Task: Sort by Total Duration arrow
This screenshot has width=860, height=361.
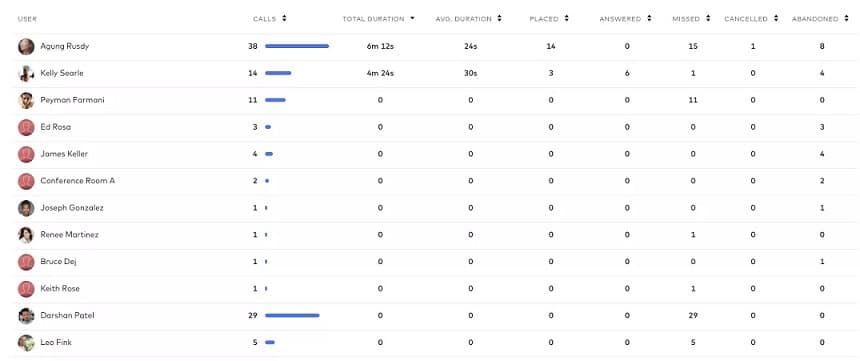Action: (x=412, y=19)
